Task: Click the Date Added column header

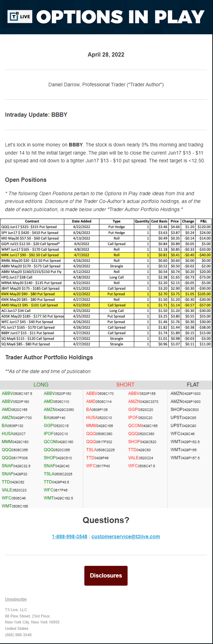Action: [82, 221]
